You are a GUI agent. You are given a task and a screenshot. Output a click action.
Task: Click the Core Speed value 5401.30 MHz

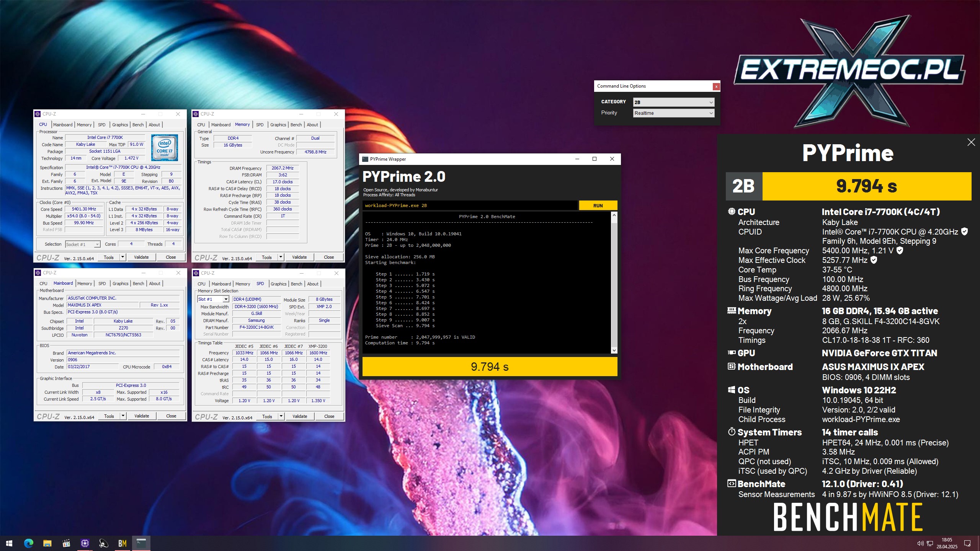(84, 209)
